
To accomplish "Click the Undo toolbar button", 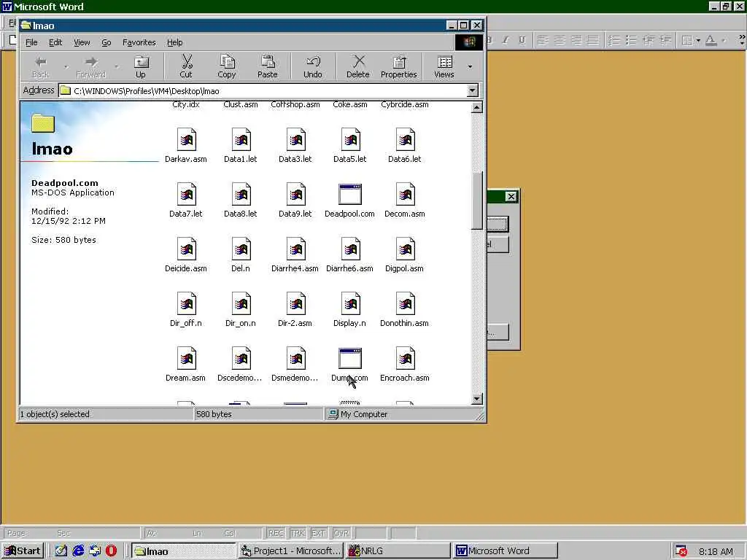I will [312, 66].
